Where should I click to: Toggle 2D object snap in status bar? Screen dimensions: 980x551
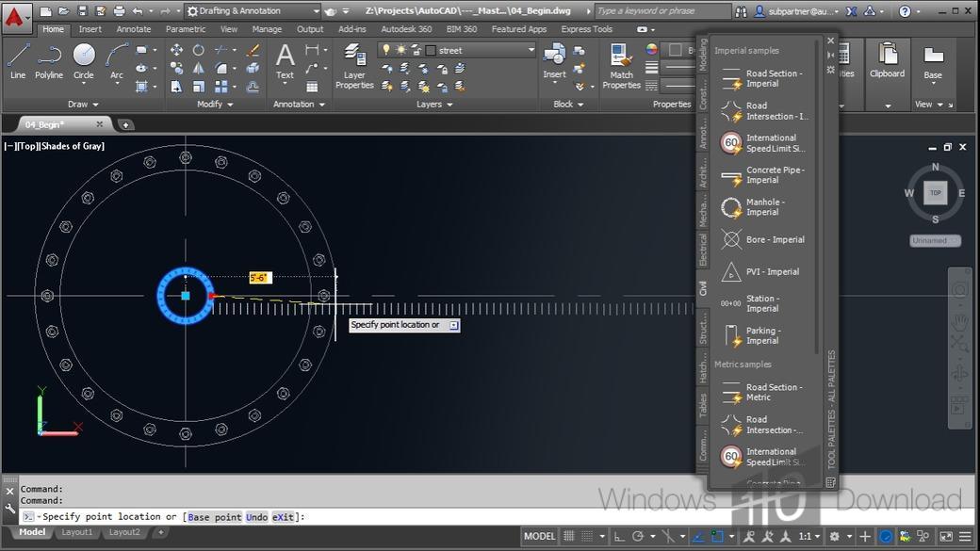click(717, 536)
